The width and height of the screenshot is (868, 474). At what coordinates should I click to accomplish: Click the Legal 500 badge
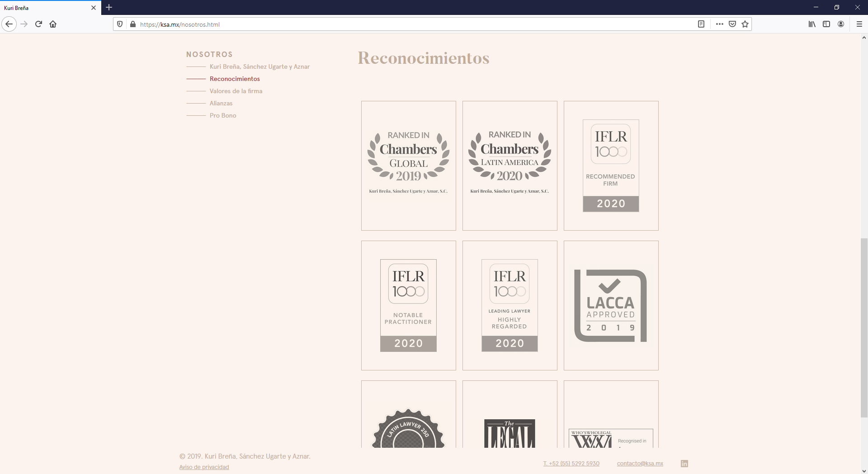(510, 414)
